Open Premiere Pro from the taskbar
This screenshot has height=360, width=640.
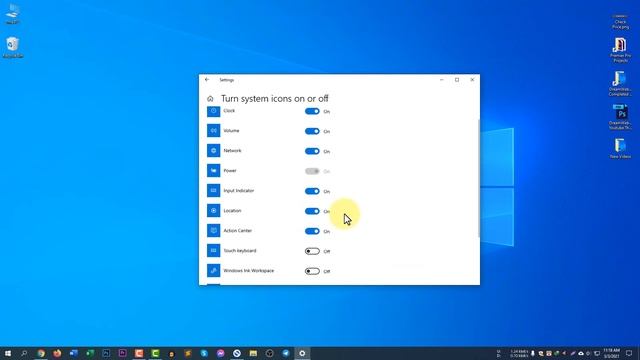[x=122, y=353]
